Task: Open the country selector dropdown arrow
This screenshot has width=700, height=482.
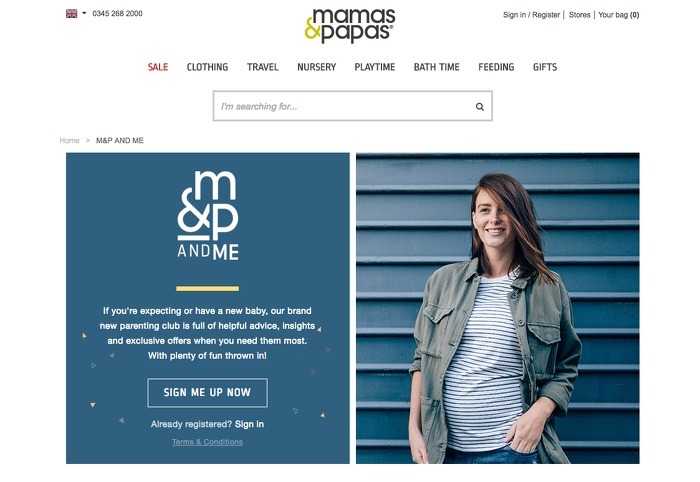Action: pos(84,13)
